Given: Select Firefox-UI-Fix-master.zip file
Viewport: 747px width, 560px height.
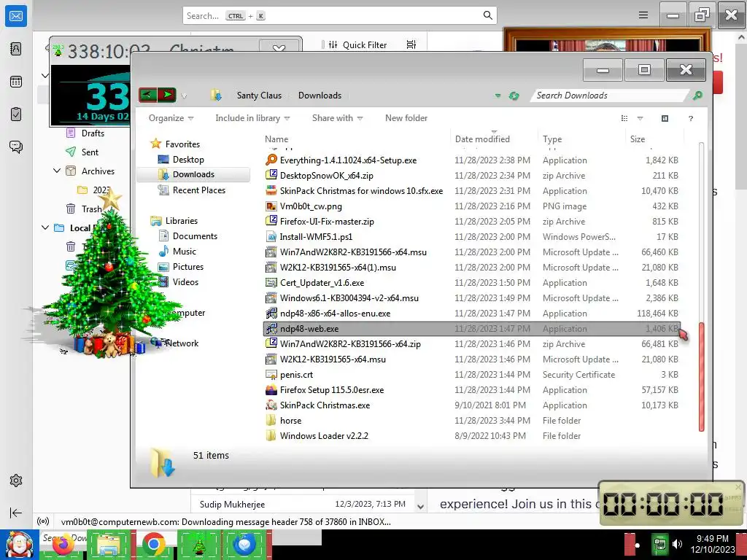Looking at the screenshot, I should click(x=327, y=222).
